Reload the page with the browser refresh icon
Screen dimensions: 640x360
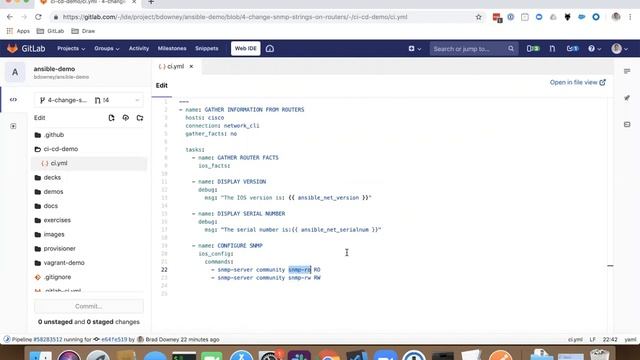coord(38,17)
